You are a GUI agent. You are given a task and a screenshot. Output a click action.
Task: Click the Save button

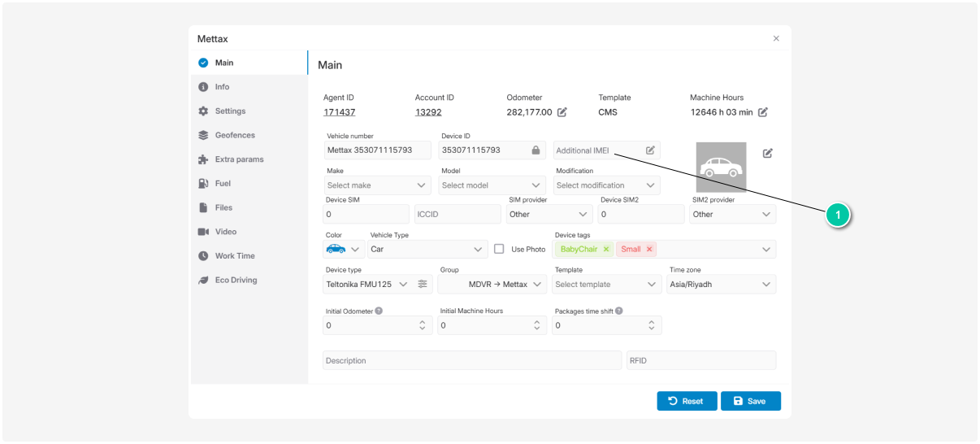point(750,401)
